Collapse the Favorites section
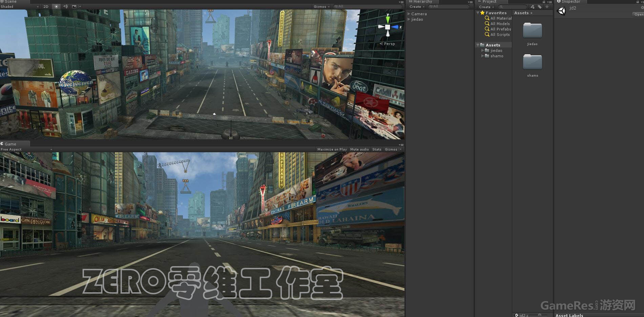644x317 pixels. point(478,13)
